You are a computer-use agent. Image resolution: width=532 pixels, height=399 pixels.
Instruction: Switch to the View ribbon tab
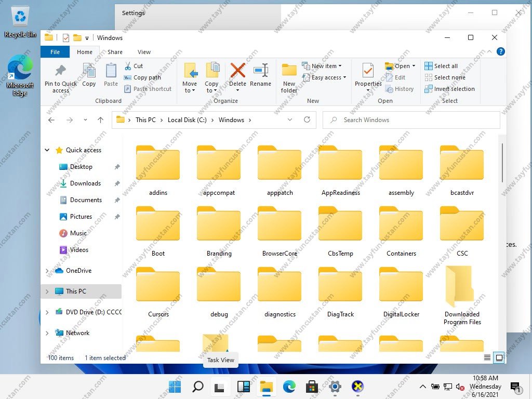point(144,52)
